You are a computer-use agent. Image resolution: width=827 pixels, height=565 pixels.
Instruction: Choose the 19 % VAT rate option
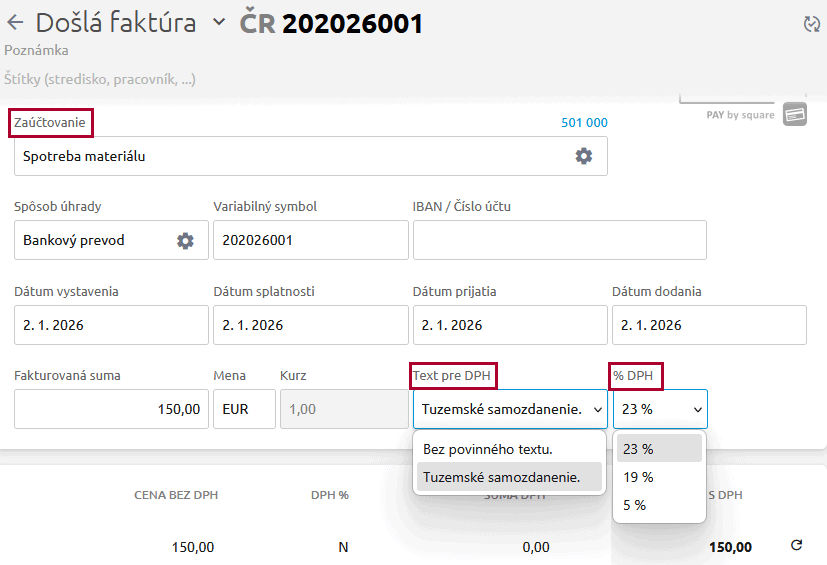[x=638, y=477]
